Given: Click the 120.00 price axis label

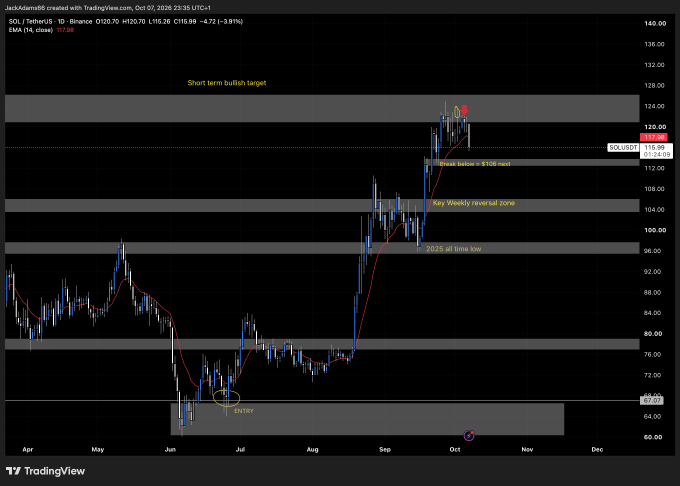Looking at the screenshot, I should pos(654,127).
